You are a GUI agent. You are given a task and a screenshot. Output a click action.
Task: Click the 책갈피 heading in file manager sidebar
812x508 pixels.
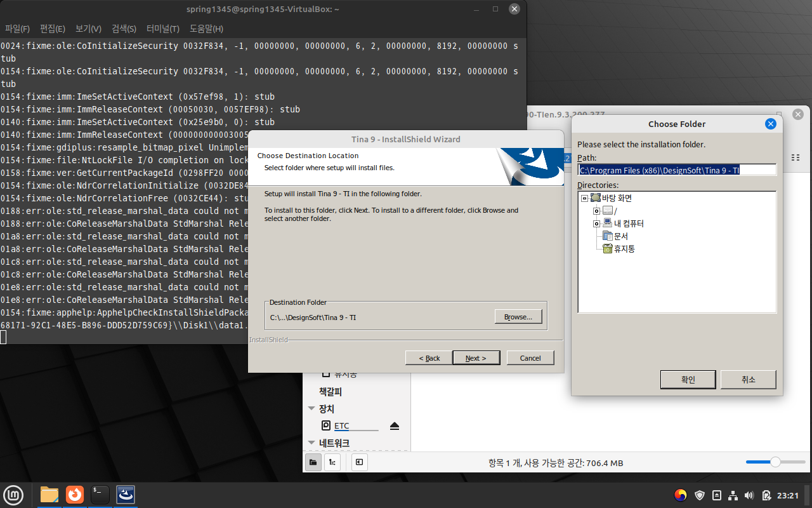click(x=330, y=392)
